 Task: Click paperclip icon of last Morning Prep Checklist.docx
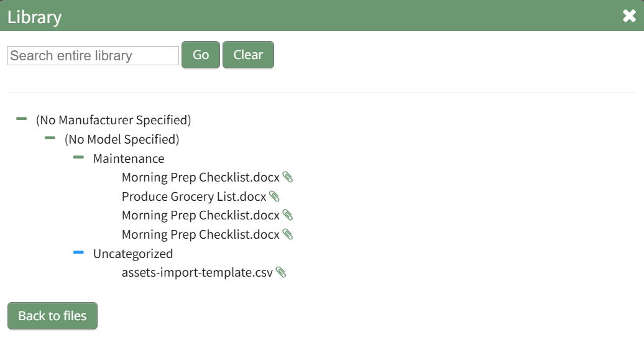tap(287, 234)
